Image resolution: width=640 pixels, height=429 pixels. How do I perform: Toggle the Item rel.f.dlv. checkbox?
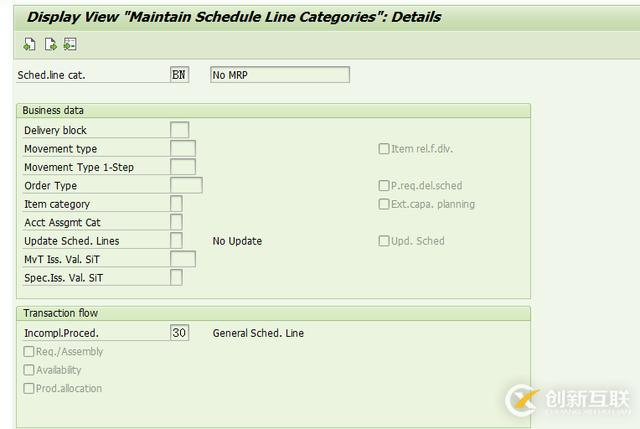tap(384, 149)
